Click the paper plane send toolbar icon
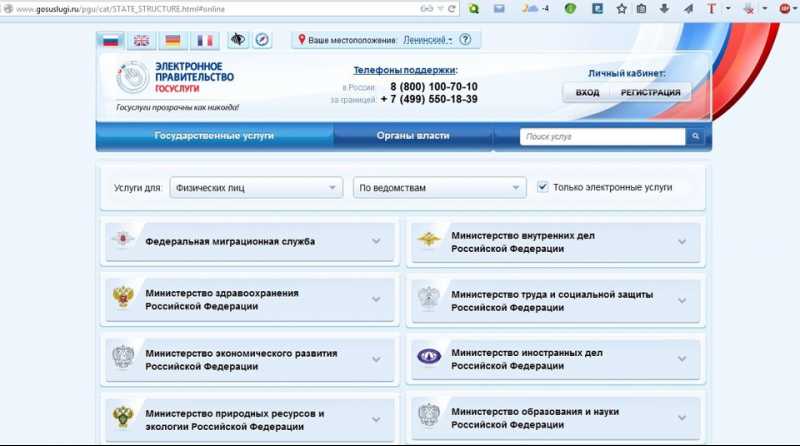800x446 pixels. tap(688, 9)
